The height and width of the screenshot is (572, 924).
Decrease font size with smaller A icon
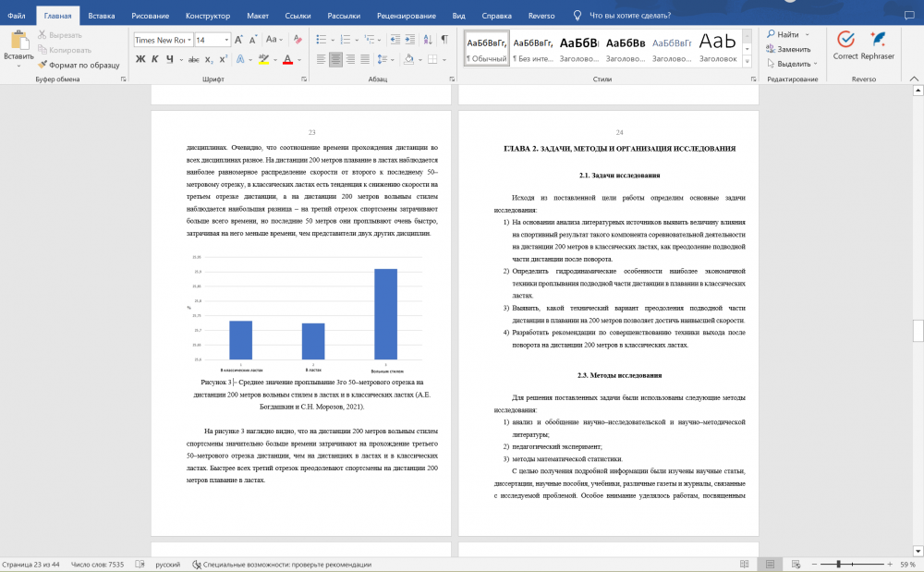click(x=253, y=40)
